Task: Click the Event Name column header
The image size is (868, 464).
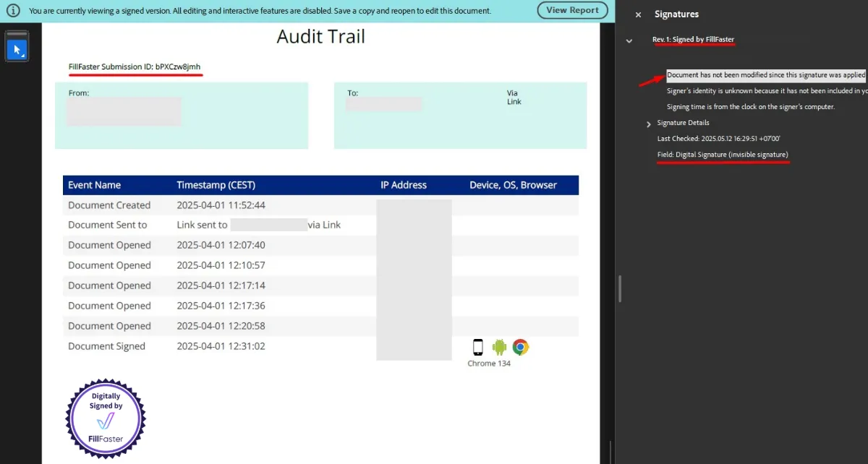Action: [94, 184]
